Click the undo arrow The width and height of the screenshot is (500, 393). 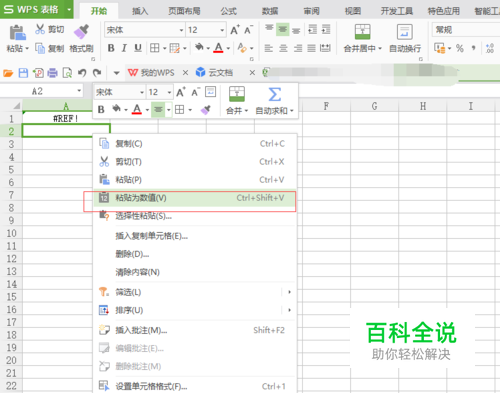click(x=82, y=72)
